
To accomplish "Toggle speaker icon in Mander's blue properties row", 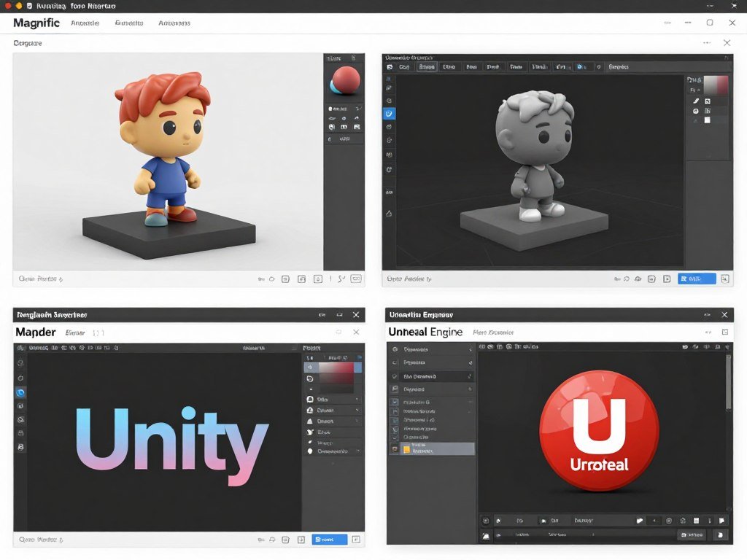I will 310,367.
